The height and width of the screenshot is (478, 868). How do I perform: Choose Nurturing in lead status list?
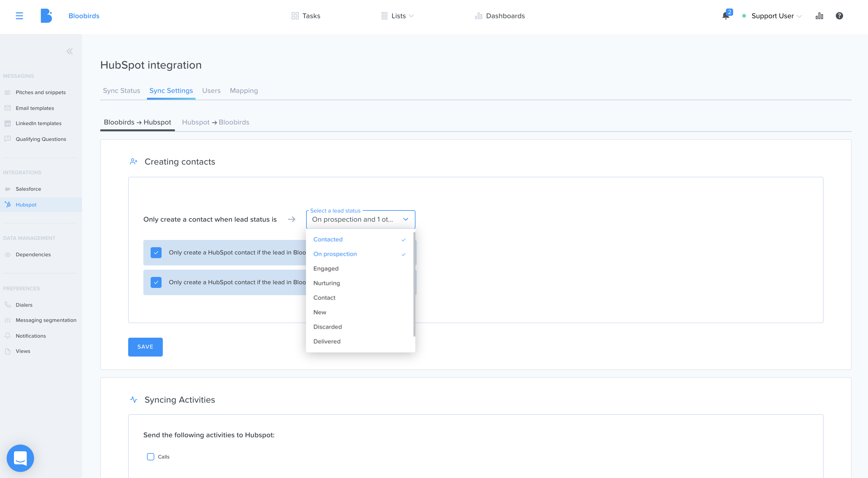click(x=360, y=283)
